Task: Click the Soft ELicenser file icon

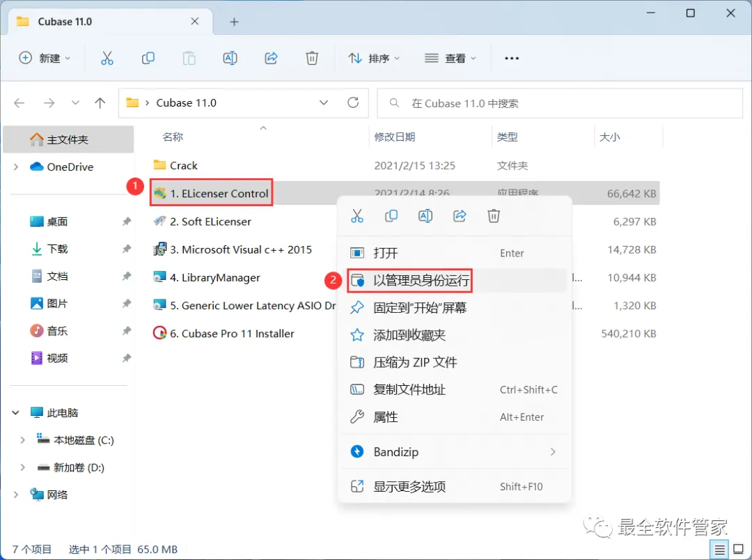Action: tap(159, 221)
